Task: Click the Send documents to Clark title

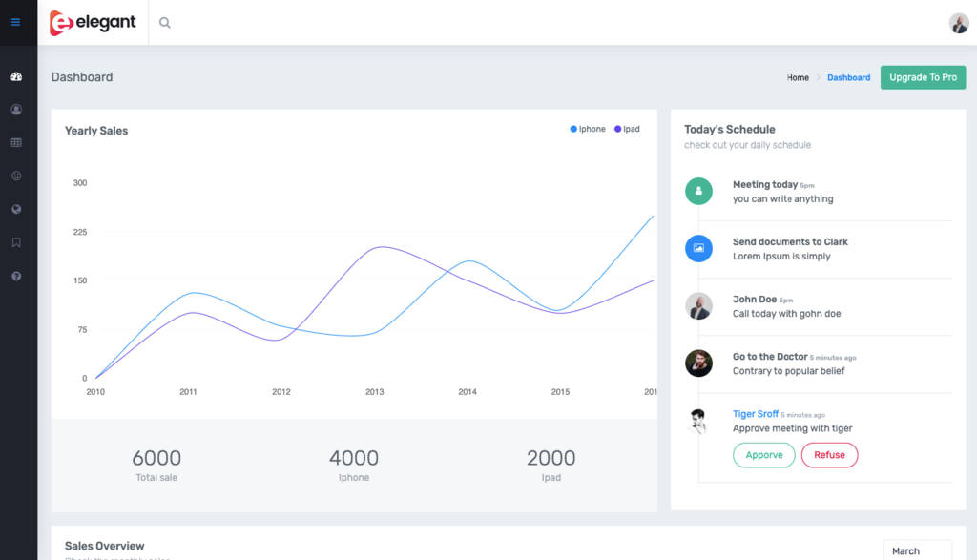Action: coord(790,242)
